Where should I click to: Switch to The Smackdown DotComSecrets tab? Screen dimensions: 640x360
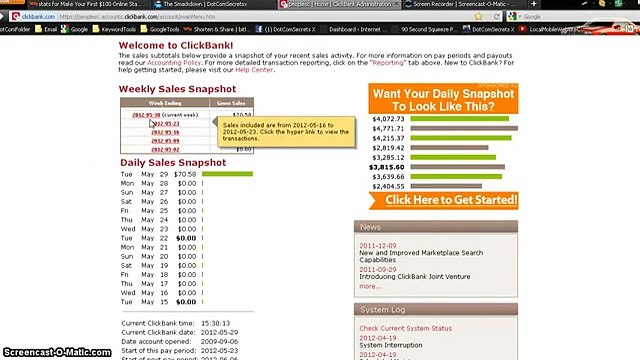click(x=201, y=4)
